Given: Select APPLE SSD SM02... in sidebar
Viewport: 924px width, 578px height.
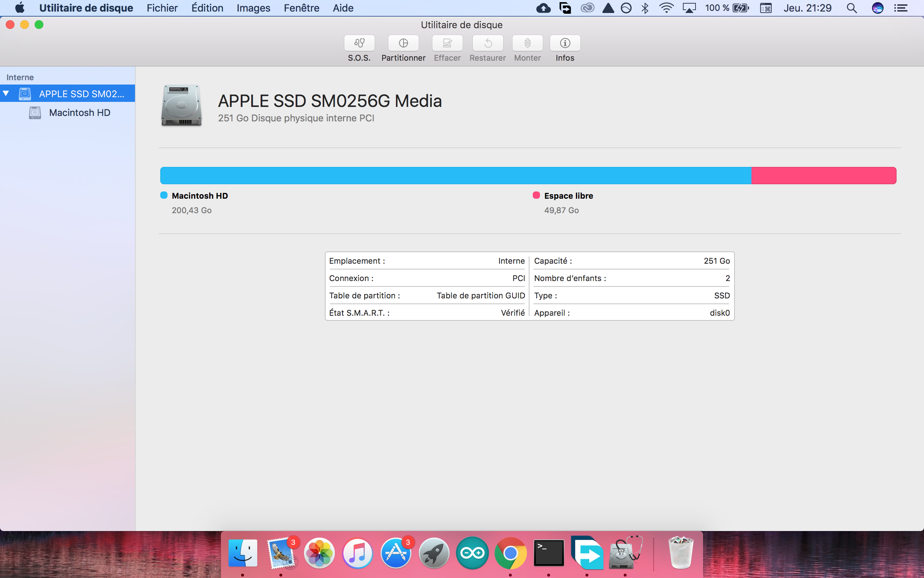Looking at the screenshot, I should tap(67, 93).
